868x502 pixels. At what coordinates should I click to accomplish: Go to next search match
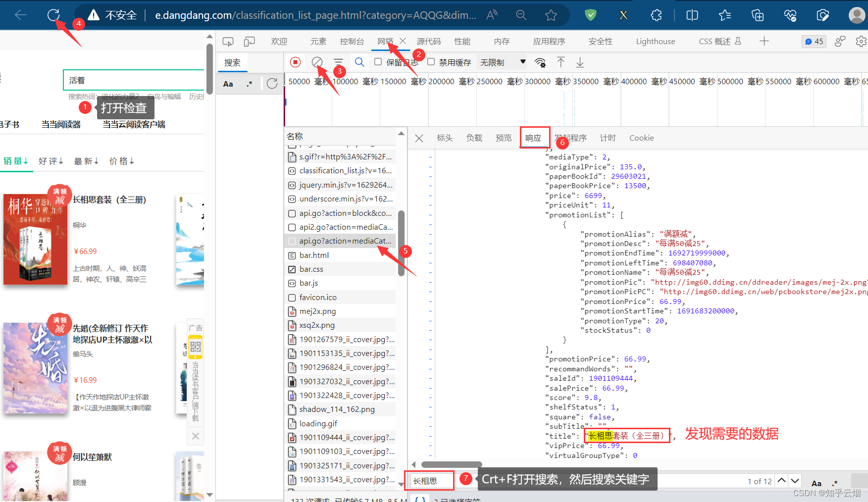795,480
